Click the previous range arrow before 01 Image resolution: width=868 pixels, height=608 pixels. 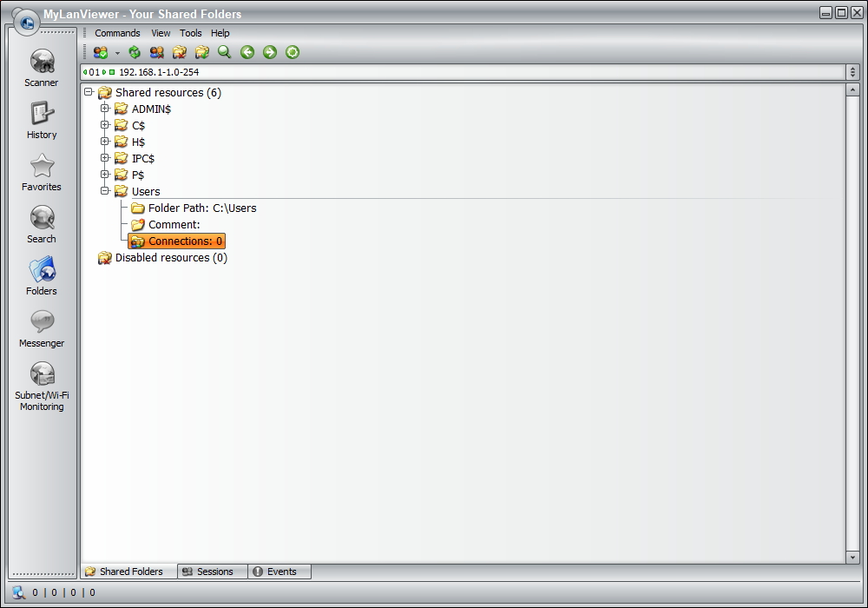tap(85, 72)
